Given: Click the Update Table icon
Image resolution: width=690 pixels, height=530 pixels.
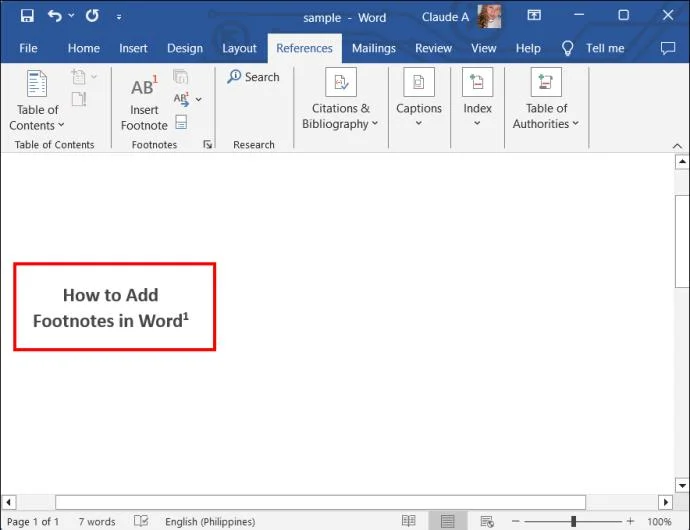Looking at the screenshot, I should point(79,99).
